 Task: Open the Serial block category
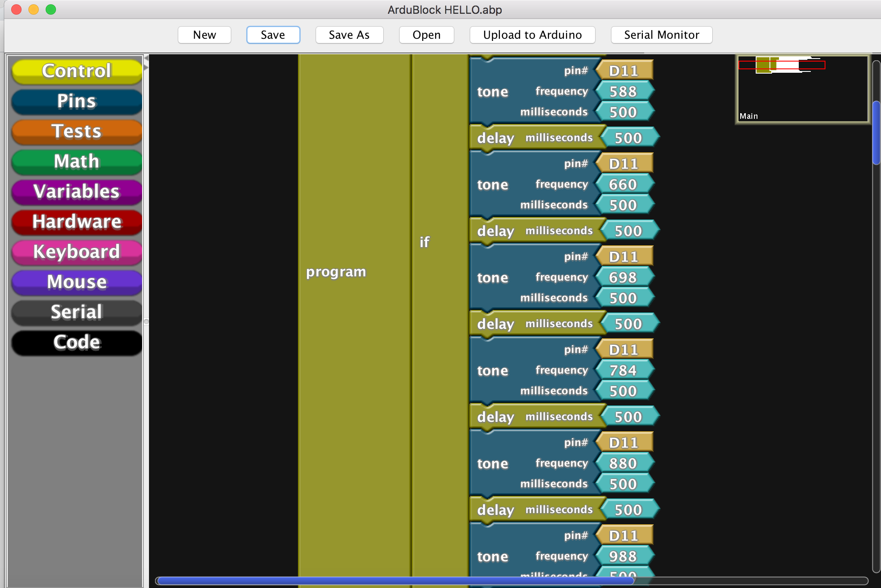pyautogui.click(x=76, y=313)
